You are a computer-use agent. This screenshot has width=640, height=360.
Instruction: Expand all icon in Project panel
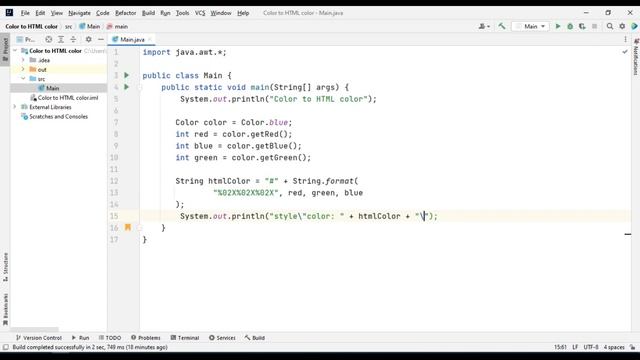[61, 39]
